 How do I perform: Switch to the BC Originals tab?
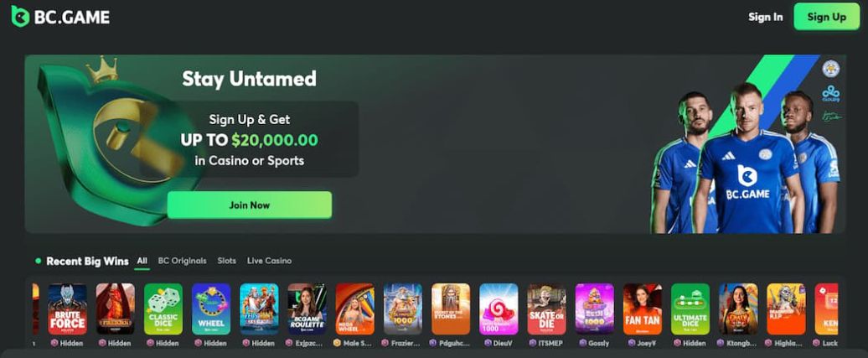point(182,261)
